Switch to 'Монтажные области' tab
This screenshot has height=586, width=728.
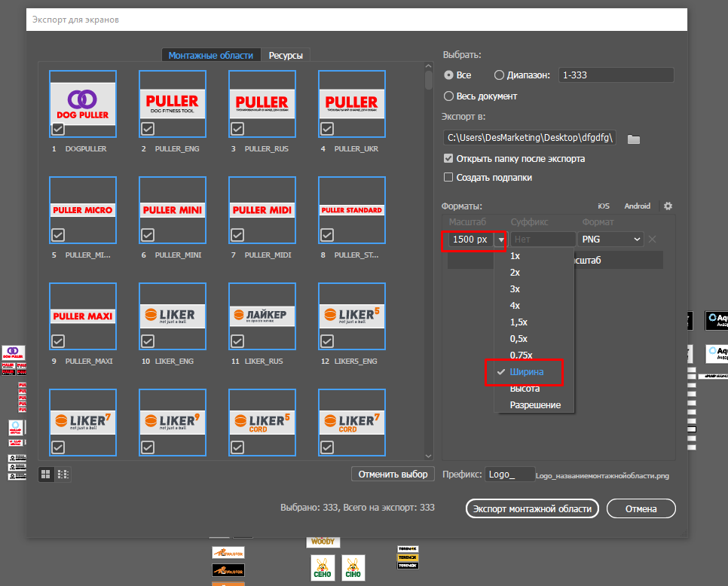point(211,55)
